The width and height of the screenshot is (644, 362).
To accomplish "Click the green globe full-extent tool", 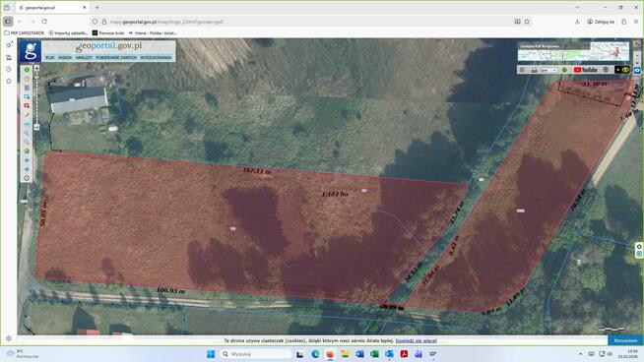I will click(x=27, y=151).
